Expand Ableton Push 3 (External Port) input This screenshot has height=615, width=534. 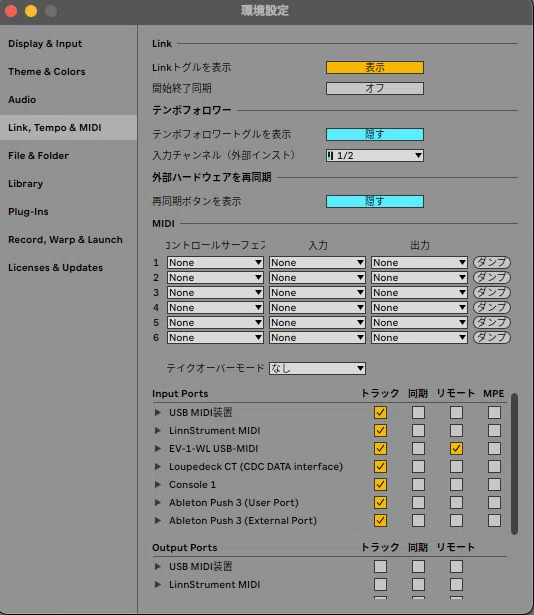pyautogui.click(x=158, y=521)
